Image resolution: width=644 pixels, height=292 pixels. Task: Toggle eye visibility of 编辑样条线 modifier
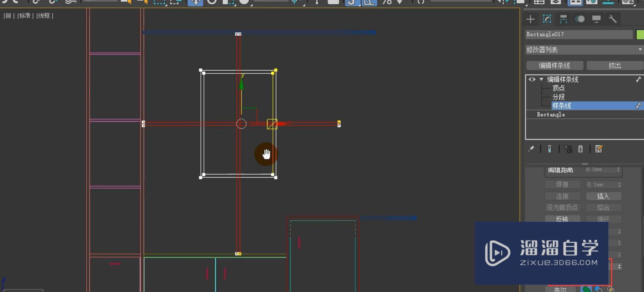[x=532, y=80]
